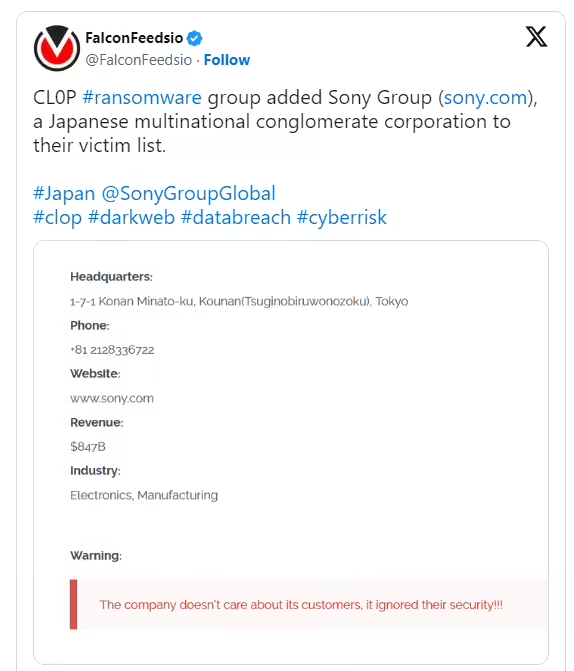Screen dimensions: 574x671
Task: Click the red warning message banner
Action: tap(309, 604)
